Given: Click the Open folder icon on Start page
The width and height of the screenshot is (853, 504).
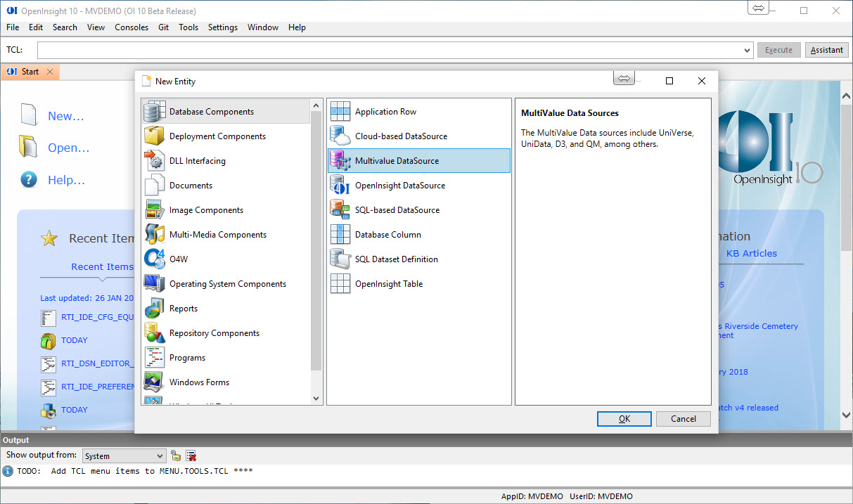Looking at the screenshot, I should 28,147.
